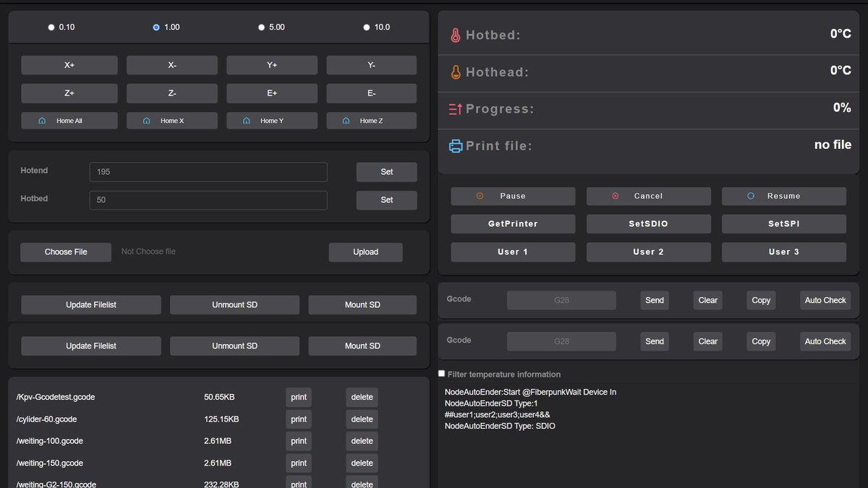
Task: Print weiting-100.gcode file
Action: tap(299, 441)
